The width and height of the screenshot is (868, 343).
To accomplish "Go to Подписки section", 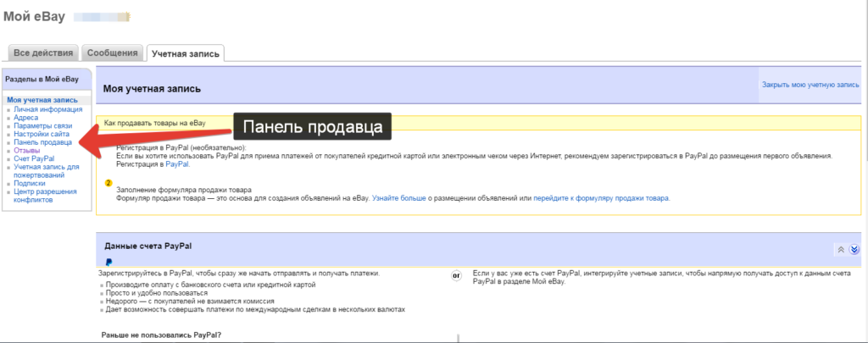I will point(30,183).
